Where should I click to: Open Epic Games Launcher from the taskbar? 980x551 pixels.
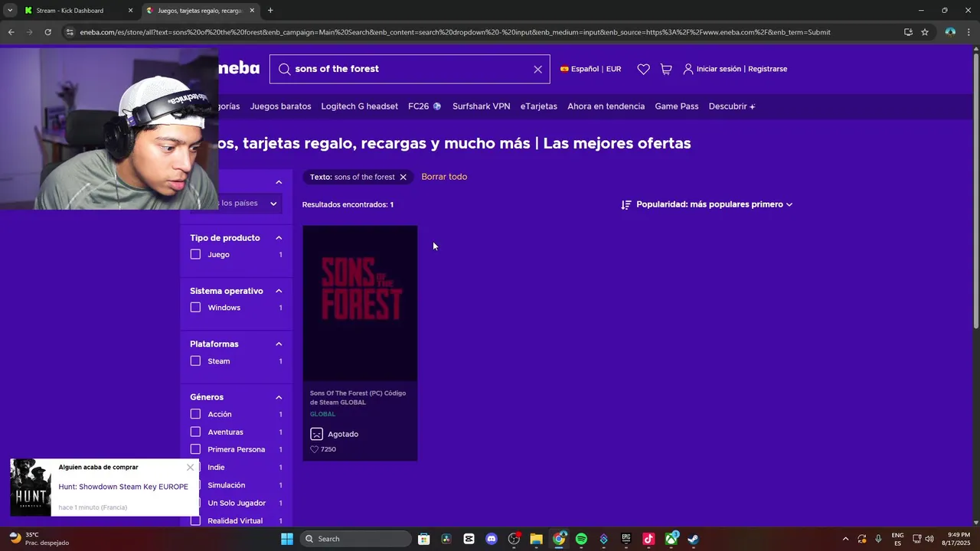(626, 539)
